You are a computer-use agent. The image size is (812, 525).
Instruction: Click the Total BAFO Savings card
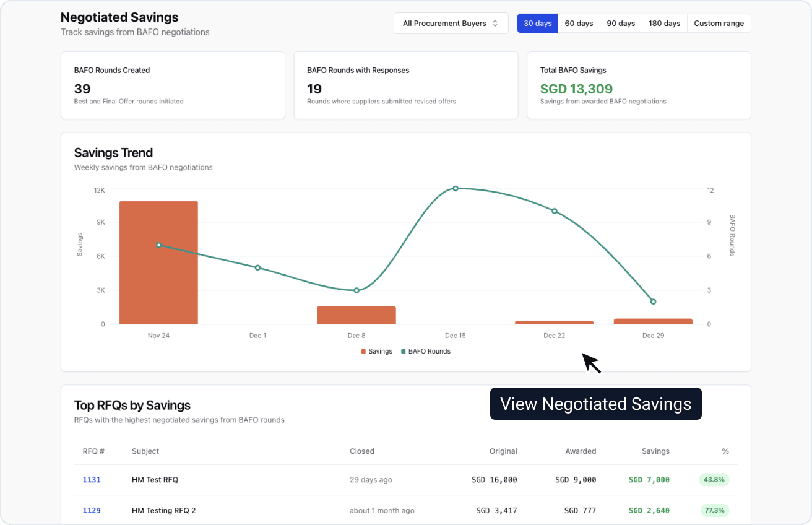(x=638, y=85)
